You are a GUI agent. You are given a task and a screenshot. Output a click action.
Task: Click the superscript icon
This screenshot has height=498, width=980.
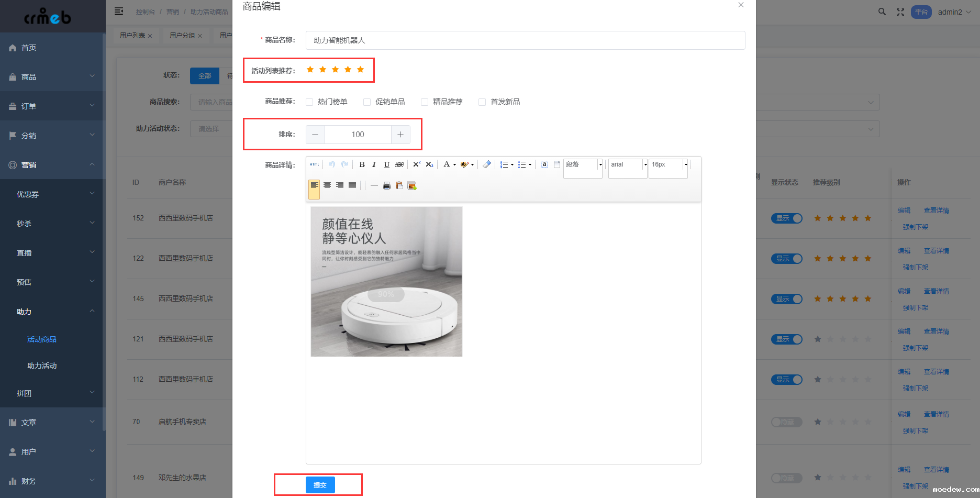[417, 164]
